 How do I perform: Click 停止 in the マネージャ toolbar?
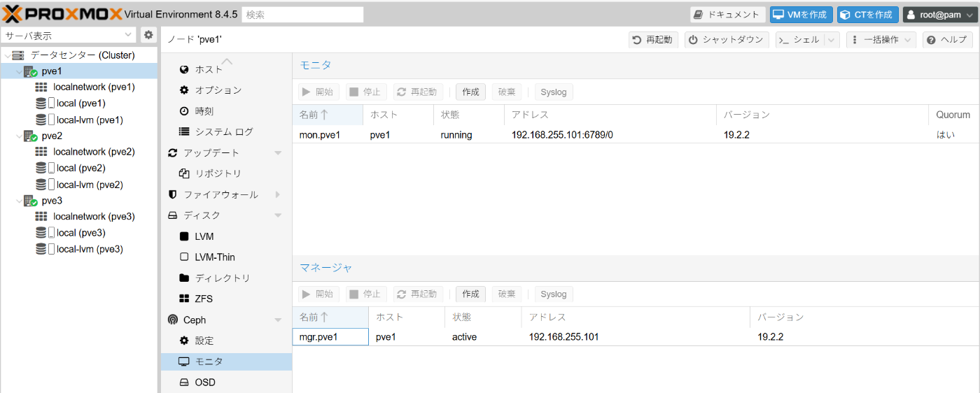[366, 294]
